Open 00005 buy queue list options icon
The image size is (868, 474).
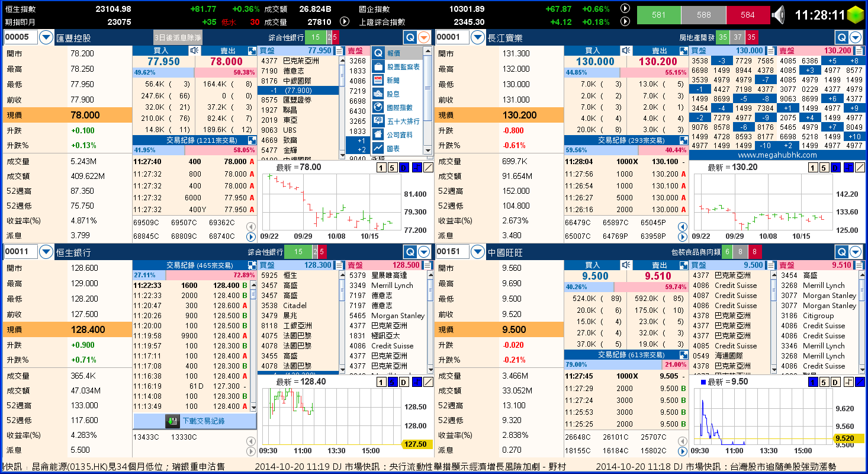pyautogui.click(x=339, y=50)
